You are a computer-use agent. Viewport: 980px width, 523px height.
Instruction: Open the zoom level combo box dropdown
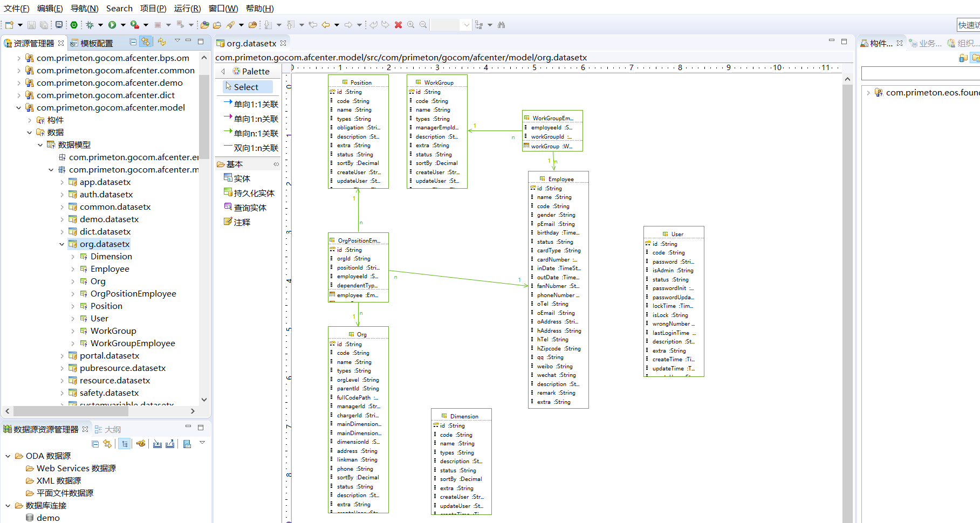point(466,25)
